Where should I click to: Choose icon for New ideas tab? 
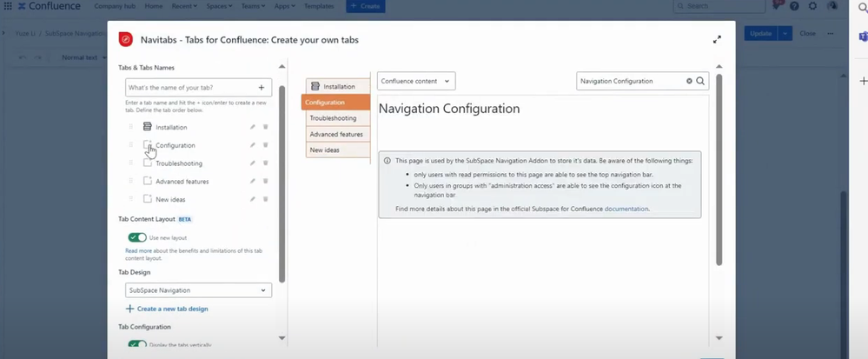147,198
